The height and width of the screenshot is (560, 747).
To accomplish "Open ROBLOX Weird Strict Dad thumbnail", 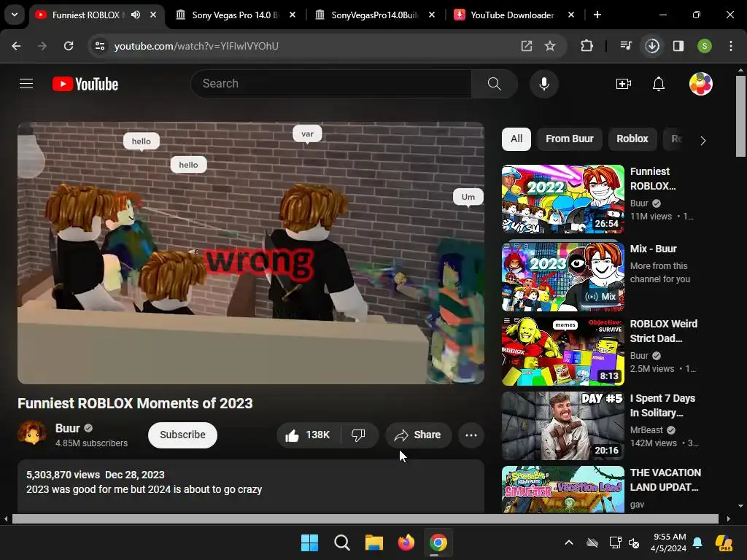I will 562,351.
